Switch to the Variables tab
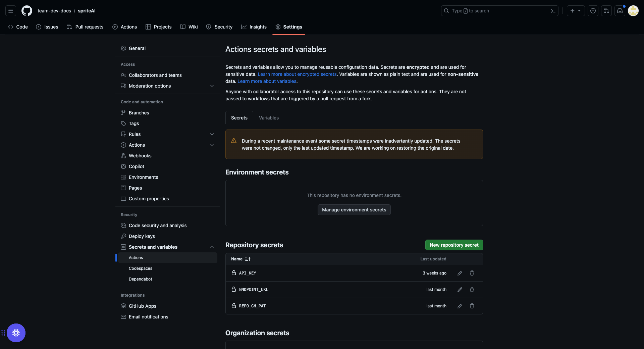This screenshot has width=644, height=349. [269, 118]
